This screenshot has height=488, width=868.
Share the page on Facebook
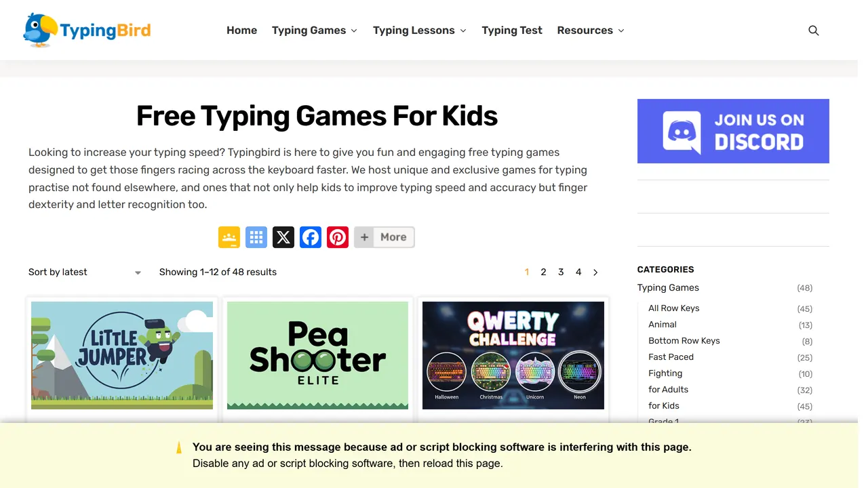click(311, 237)
